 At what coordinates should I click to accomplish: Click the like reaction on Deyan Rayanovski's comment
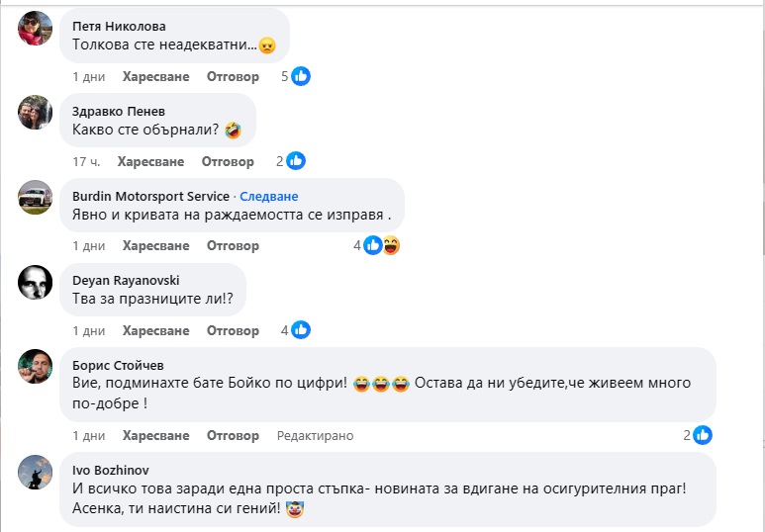(301, 330)
